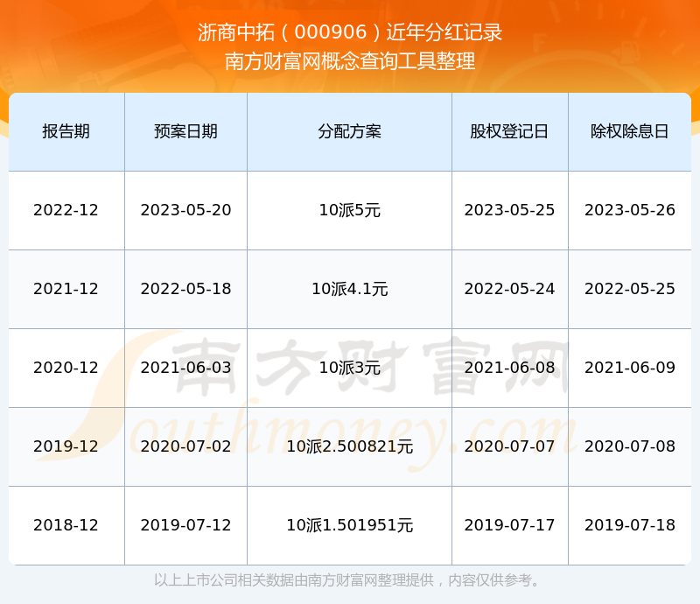Click proposal date 2020-07-02
The width and height of the screenshot is (700, 604).
click(x=185, y=446)
